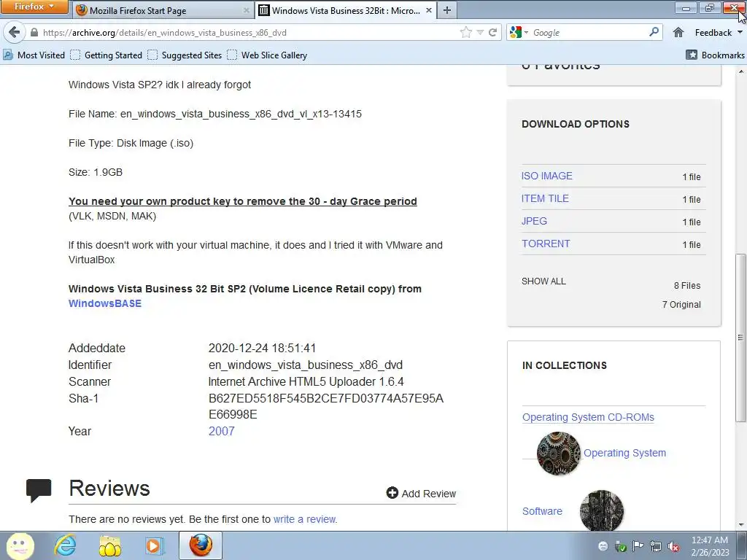Follow the write a review link
The height and width of the screenshot is (560, 747).
pyautogui.click(x=306, y=519)
